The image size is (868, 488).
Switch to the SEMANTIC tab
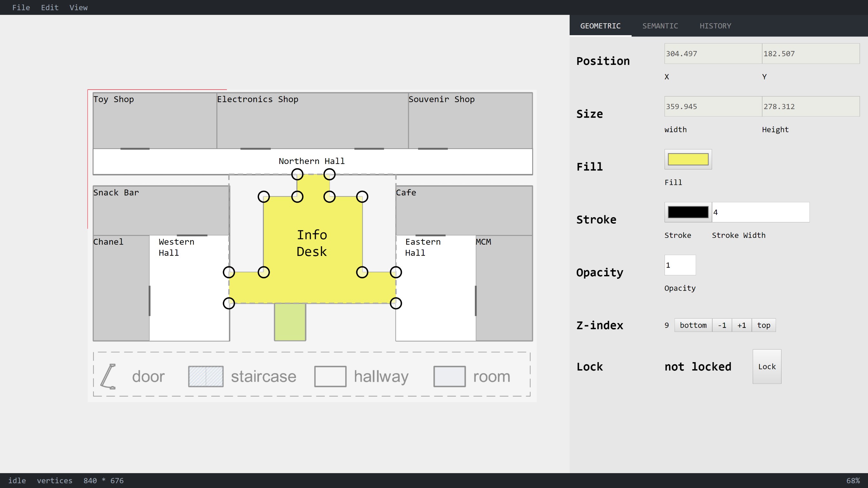[660, 26]
